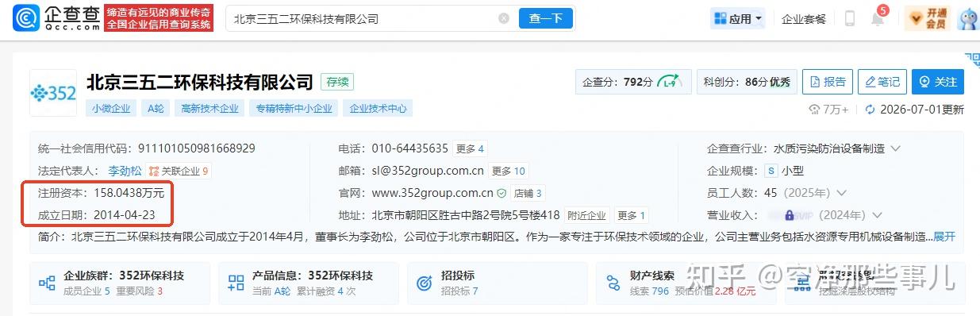Screen dimensions: 980x316
Task: Click the industry 水质污染防治设备制造
Action: point(828,148)
